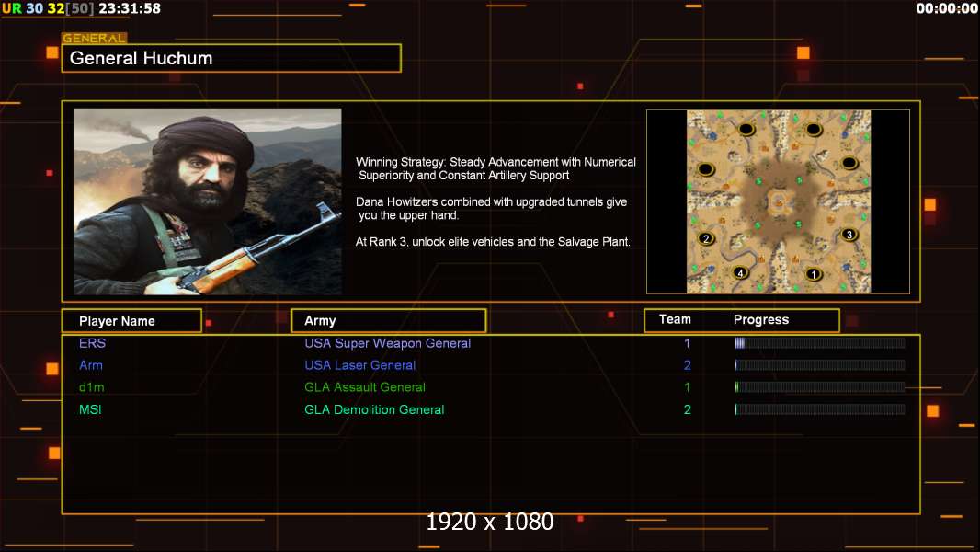Select player d1m in the list
This screenshot has width=980, height=552.
(92, 387)
